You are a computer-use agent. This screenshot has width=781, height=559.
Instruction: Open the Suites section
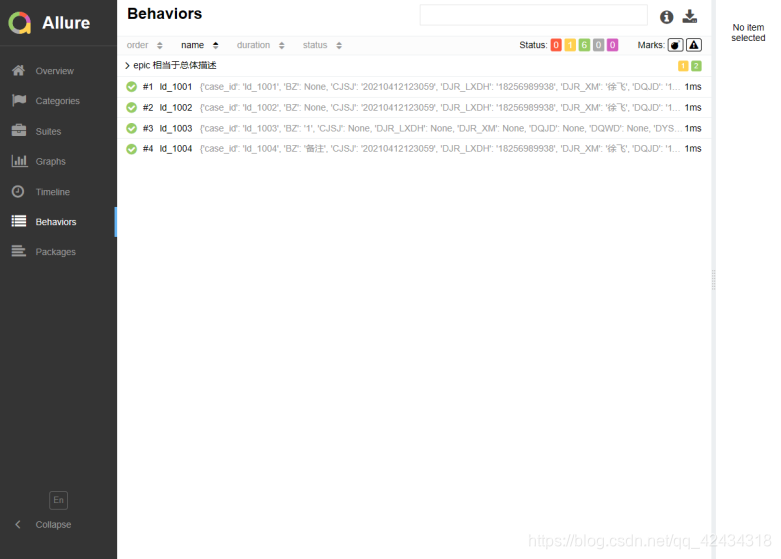tap(48, 131)
